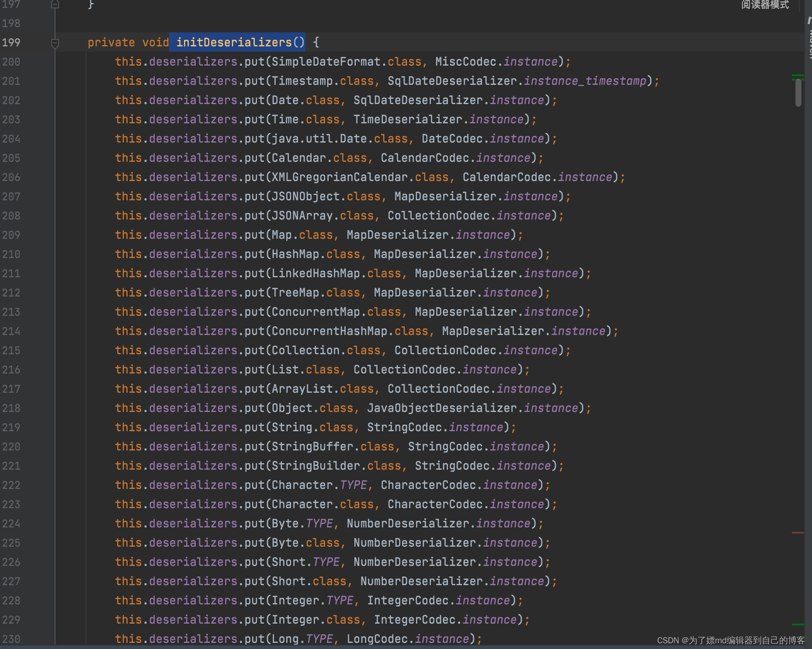Collapse the fold end marker at line 197
Screen dimensions: 812x649
(55, 4)
